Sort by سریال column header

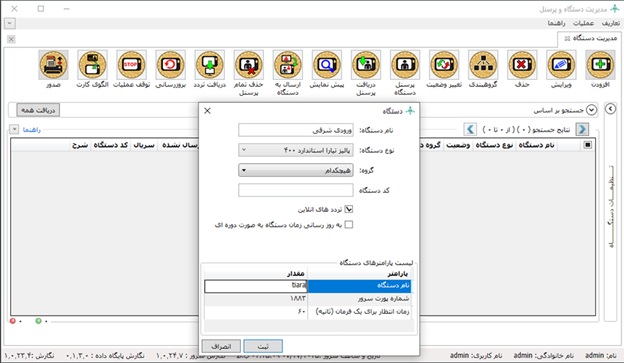point(144,145)
